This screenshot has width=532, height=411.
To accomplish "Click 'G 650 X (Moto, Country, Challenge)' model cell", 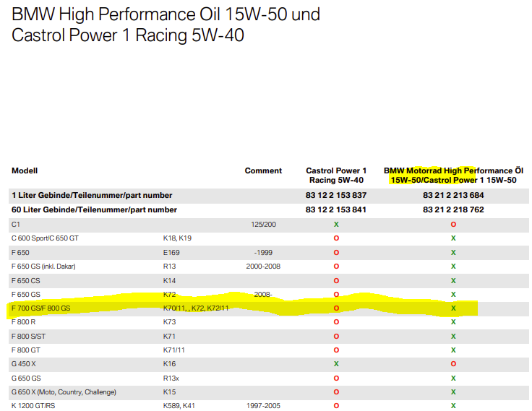I will [x=64, y=392].
